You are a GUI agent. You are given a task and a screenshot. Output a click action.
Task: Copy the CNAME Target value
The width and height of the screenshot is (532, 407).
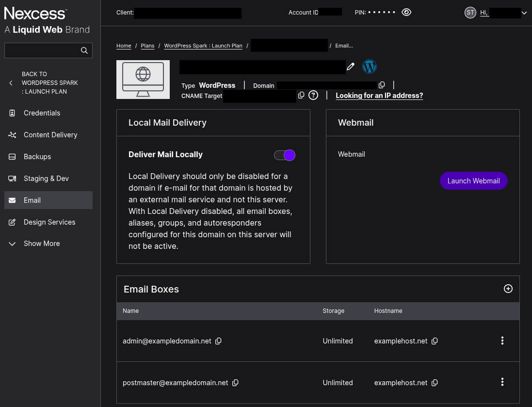click(301, 95)
